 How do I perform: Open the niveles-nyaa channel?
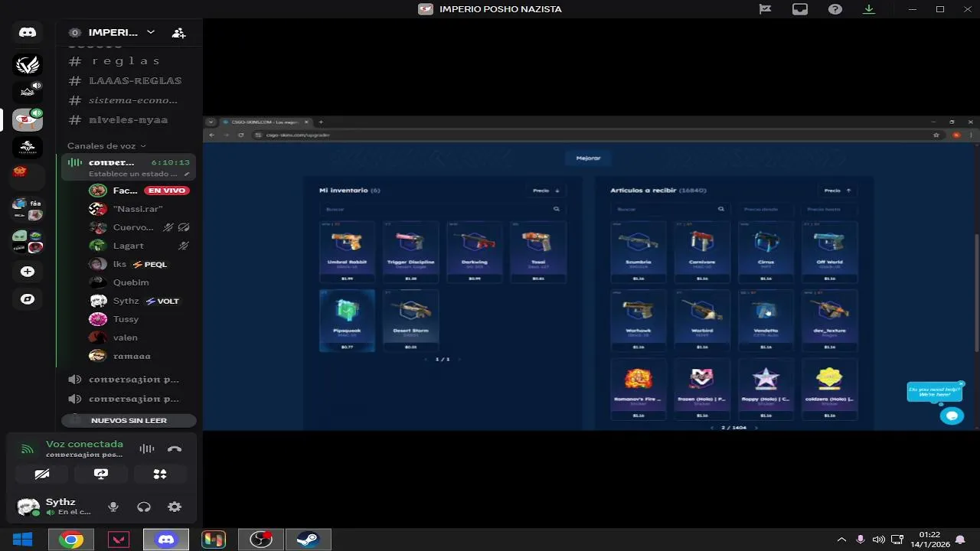pyautogui.click(x=129, y=119)
